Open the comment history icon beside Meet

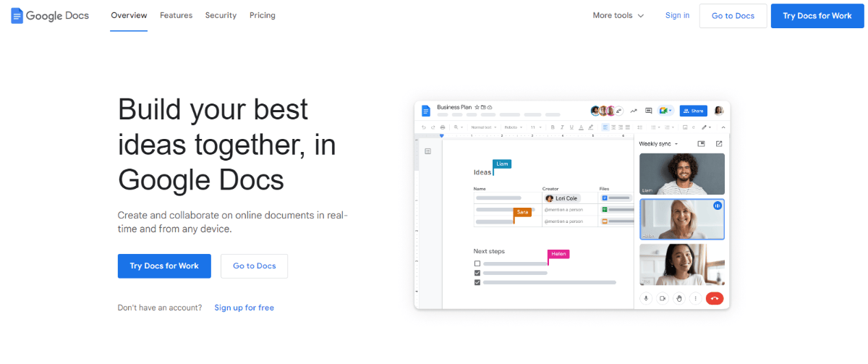pos(649,111)
